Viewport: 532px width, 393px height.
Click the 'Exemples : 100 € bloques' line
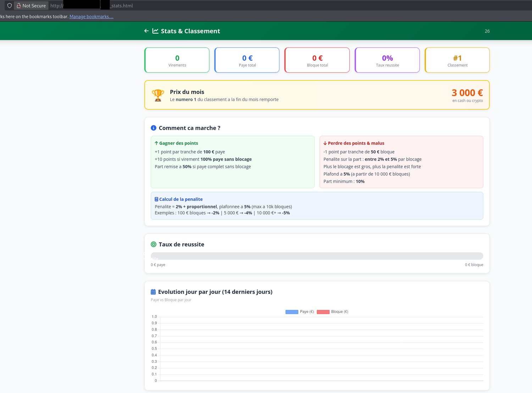click(222, 213)
